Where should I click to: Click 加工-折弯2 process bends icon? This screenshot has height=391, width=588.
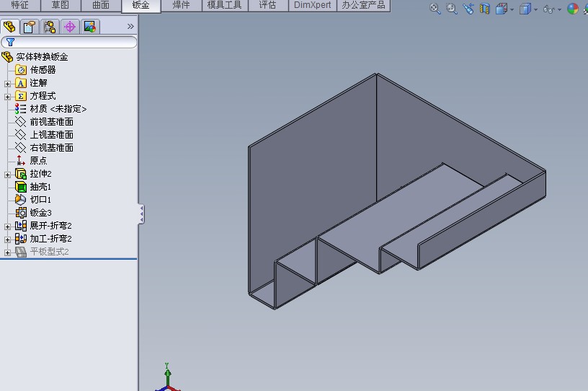21,239
